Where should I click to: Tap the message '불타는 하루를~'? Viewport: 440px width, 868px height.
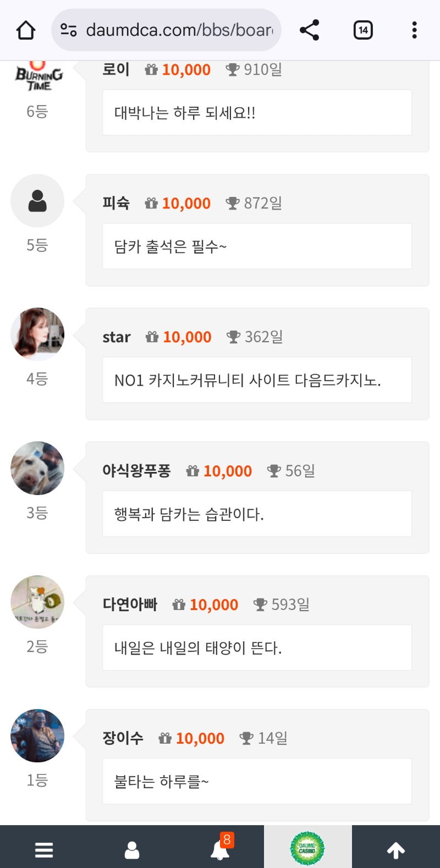click(x=162, y=781)
